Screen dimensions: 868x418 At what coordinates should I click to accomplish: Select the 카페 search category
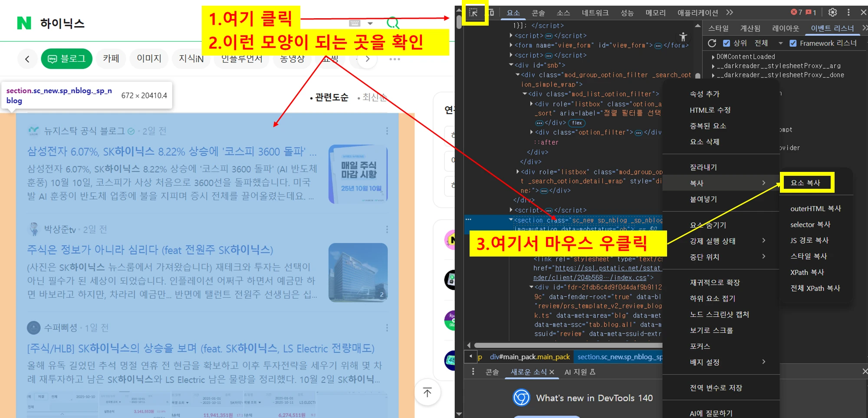coord(111,59)
